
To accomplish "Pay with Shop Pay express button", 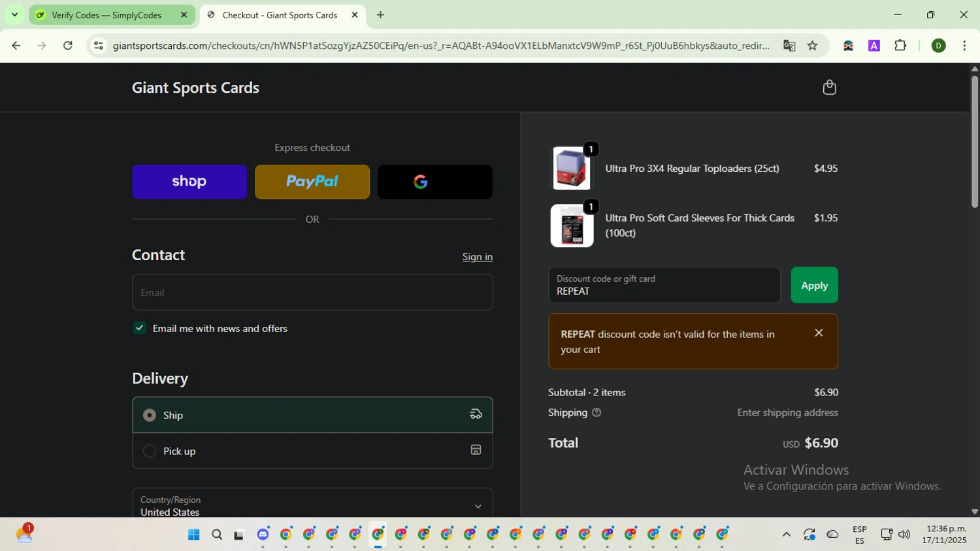I will (189, 182).
